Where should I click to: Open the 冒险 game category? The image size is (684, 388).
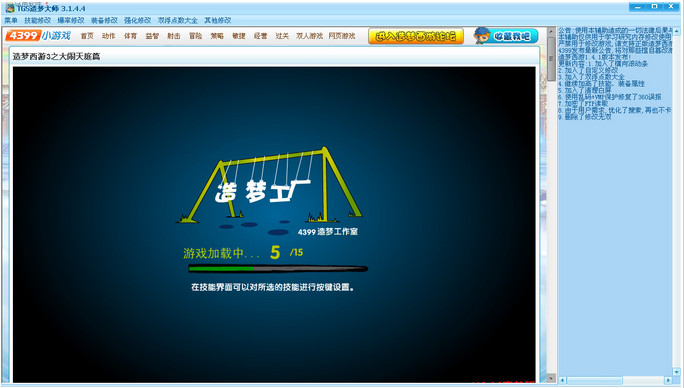point(195,36)
